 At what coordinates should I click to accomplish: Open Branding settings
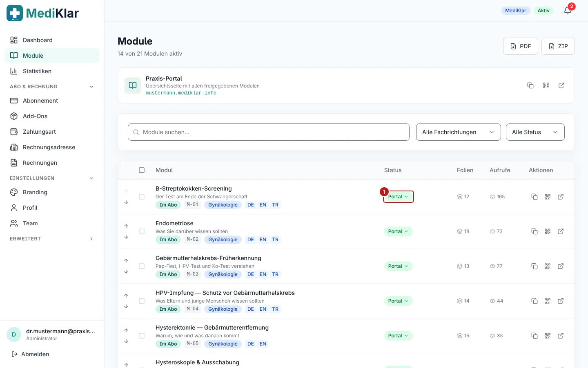pyautogui.click(x=52, y=192)
